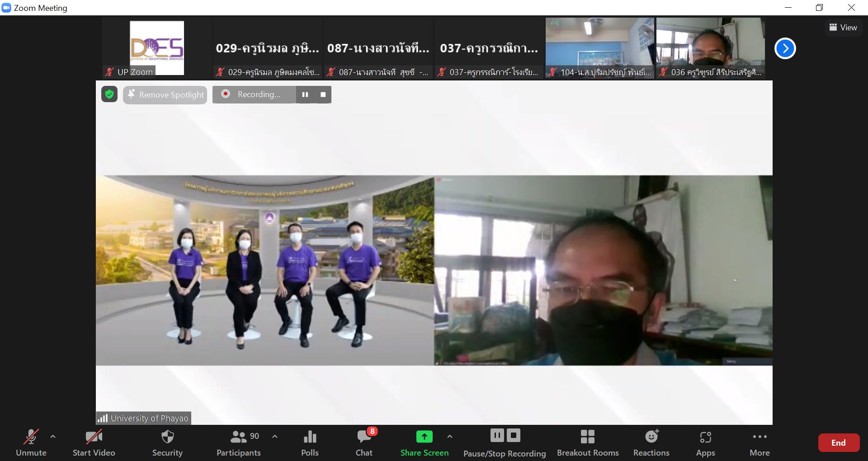Unmute the microphone

31,442
